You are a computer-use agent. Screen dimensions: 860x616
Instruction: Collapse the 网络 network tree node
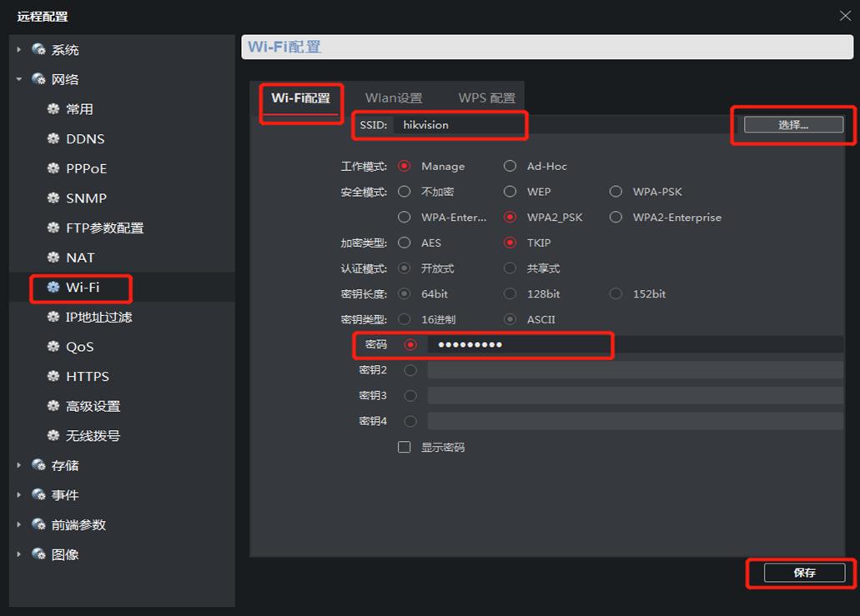click(x=18, y=78)
